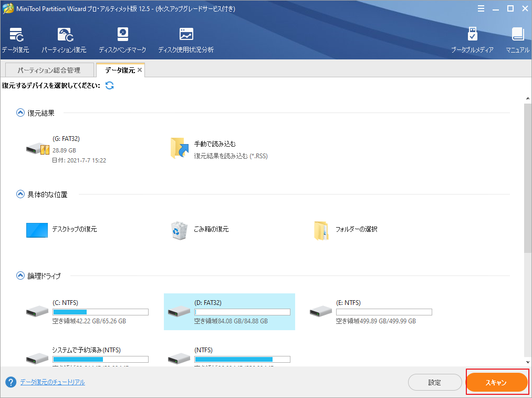Select the E: NTFS drive icon
Screen dimensions: 532x398
[x=321, y=311]
